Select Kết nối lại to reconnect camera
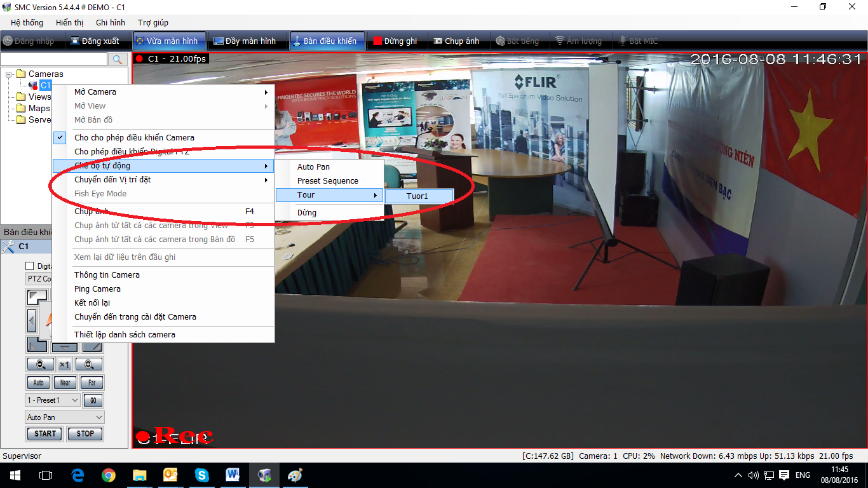 [163, 302]
